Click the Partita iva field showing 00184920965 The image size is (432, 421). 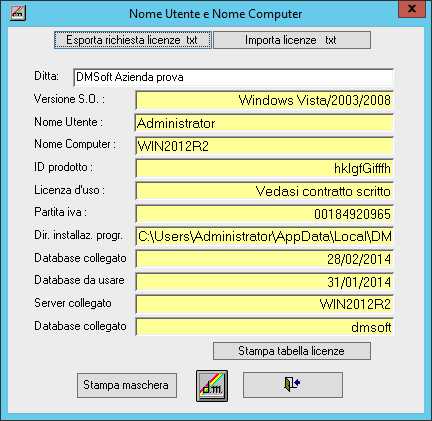pyautogui.click(x=264, y=214)
